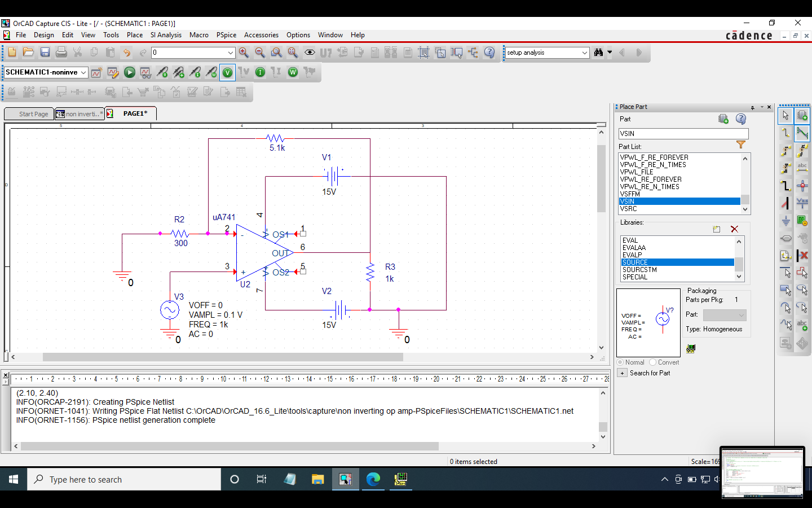Viewport: 812px width, 508px height.
Task: Click the place ground tool
Action: pos(785,221)
